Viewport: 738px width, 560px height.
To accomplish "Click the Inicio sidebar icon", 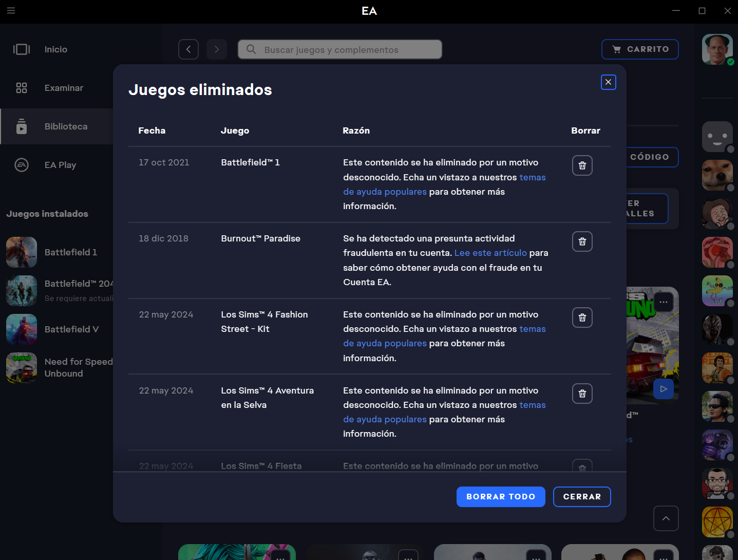I will (x=22, y=49).
